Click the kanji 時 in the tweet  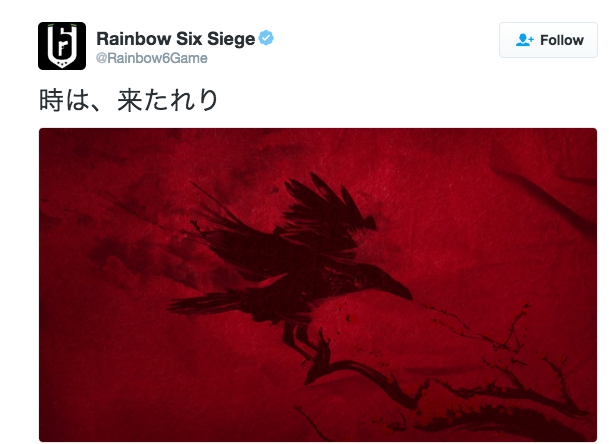point(51,100)
